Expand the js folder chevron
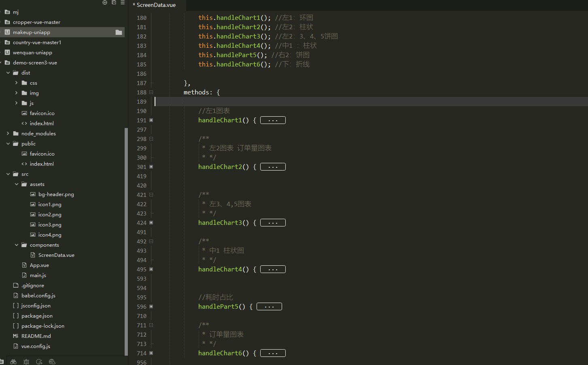 [16, 103]
